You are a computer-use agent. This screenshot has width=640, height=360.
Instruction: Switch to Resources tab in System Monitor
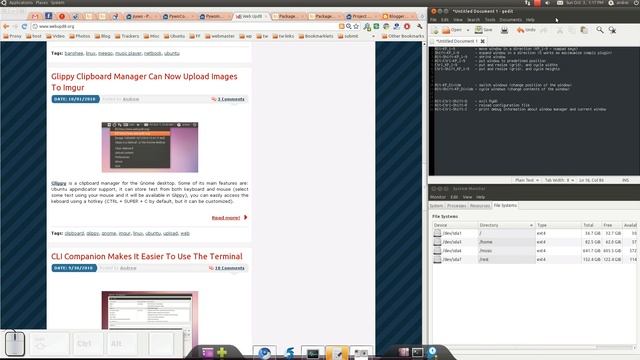[x=480, y=206]
